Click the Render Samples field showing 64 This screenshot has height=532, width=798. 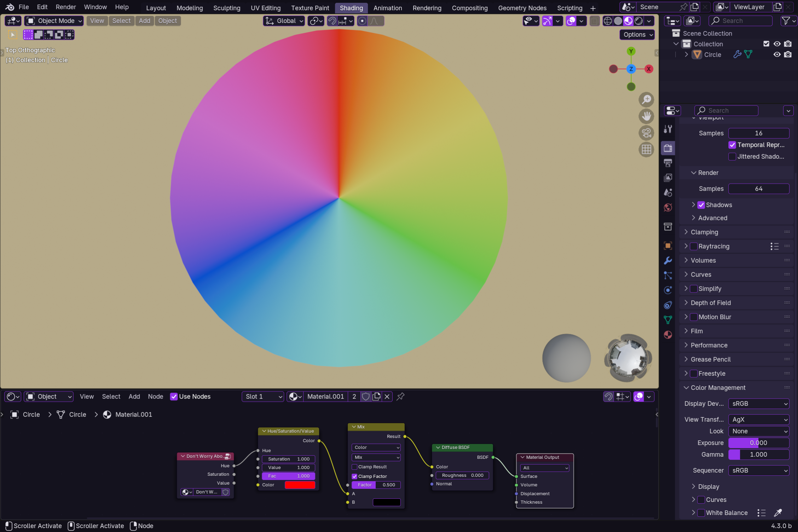[758, 189]
